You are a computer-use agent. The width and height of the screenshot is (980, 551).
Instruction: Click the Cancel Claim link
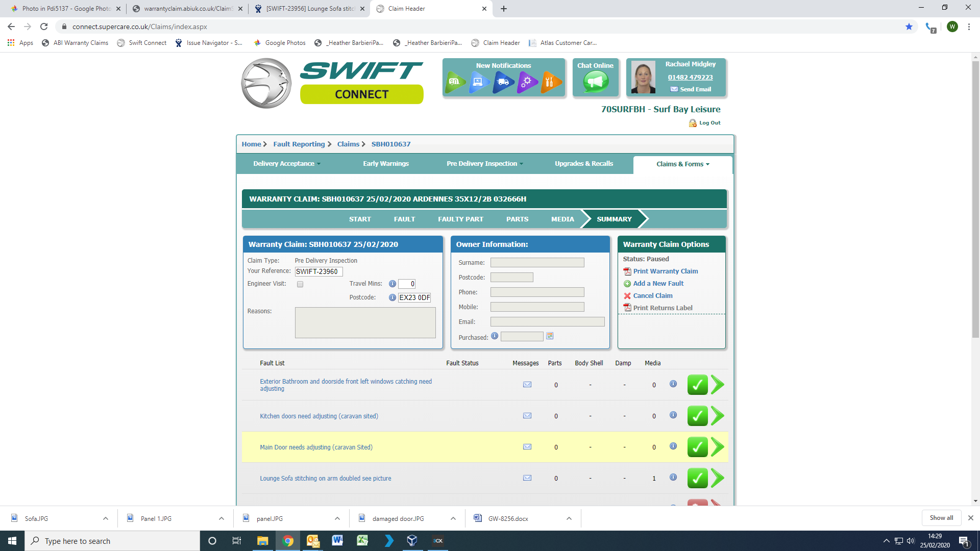[652, 296]
